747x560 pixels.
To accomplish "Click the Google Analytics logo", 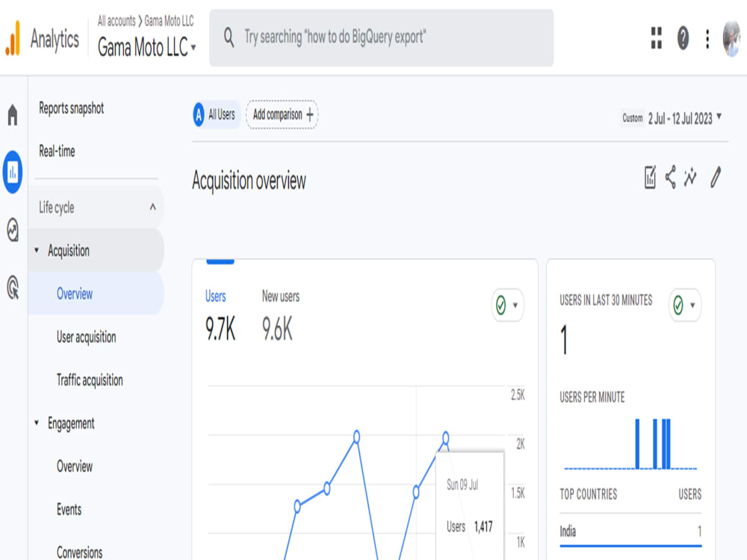I will (13, 39).
